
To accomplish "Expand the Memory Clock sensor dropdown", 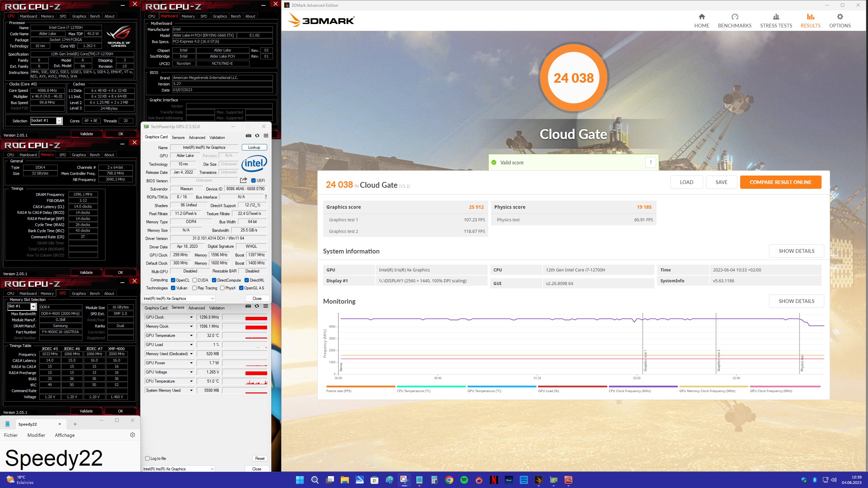I will point(191,326).
